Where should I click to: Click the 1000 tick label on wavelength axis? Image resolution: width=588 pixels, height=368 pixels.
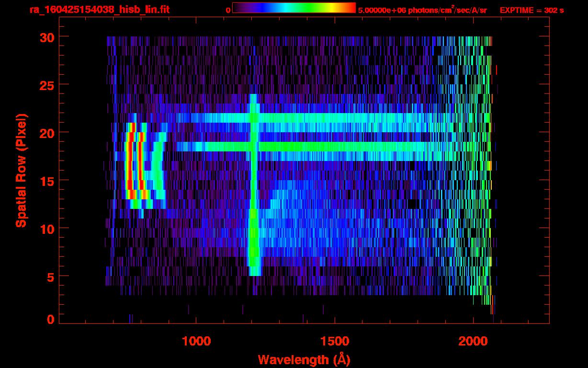(196, 341)
